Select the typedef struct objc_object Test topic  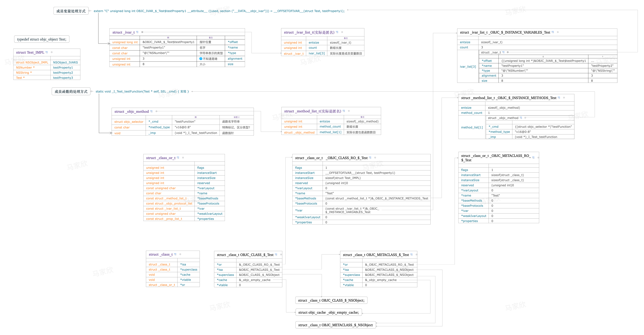click(42, 39)
